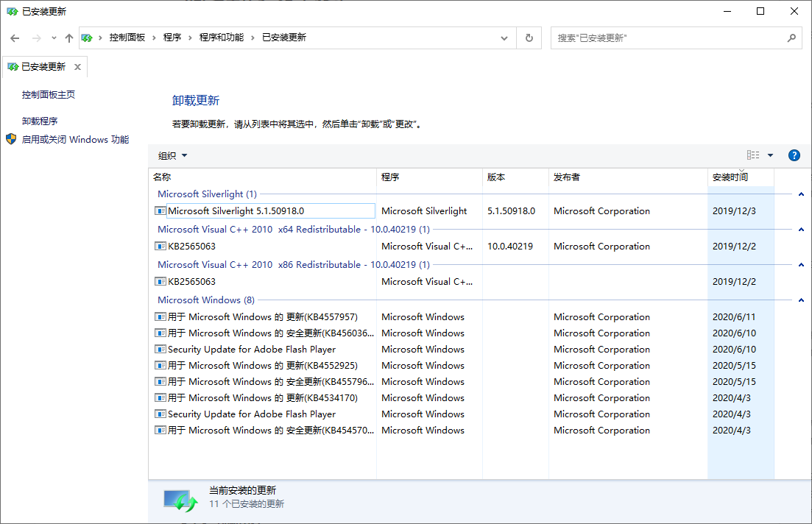Go up one folder level
812x524 pixels.
click(69, 38)
